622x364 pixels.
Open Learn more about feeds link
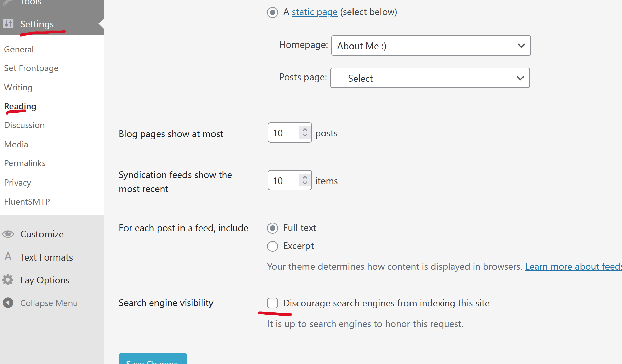point(573,267)
